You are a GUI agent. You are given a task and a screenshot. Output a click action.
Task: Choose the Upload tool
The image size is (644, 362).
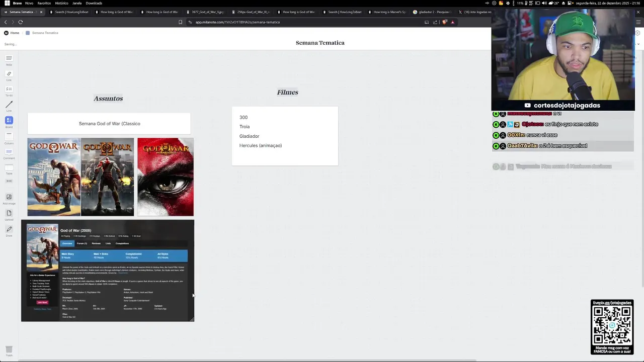click(x=9, y=215)
